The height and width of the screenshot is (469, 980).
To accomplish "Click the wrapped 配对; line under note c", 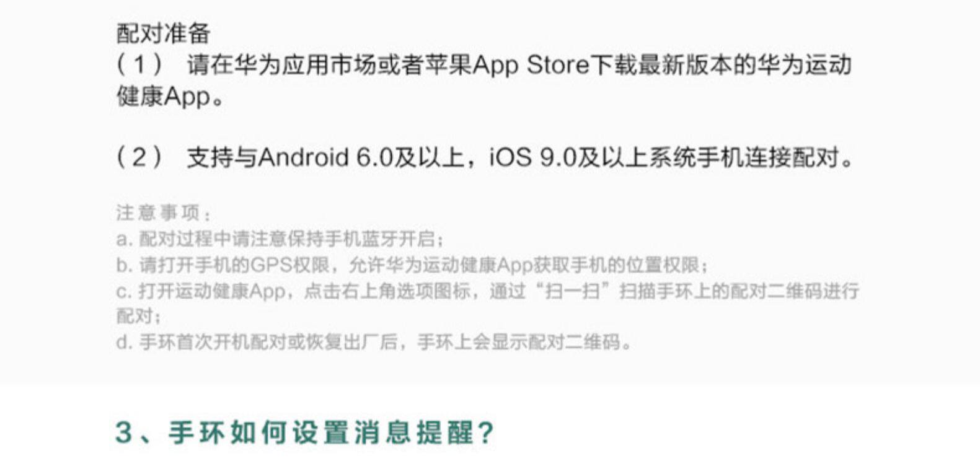I will point(139,316).
